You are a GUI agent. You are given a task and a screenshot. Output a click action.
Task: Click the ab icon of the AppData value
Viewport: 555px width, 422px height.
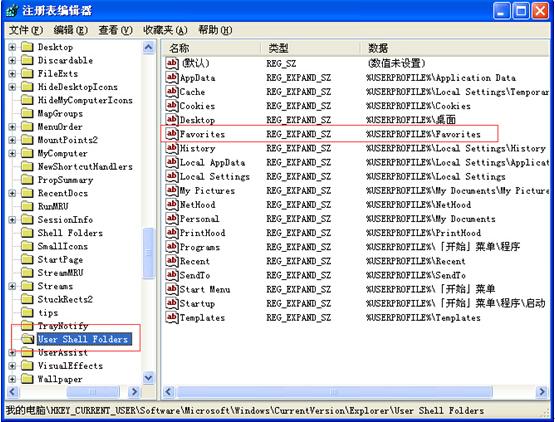coord(172,77)
